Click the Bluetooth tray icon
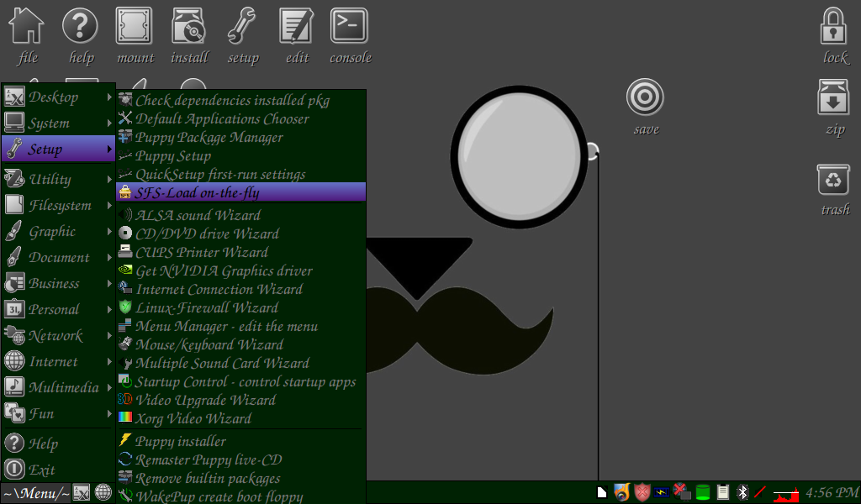 [742, 492]
